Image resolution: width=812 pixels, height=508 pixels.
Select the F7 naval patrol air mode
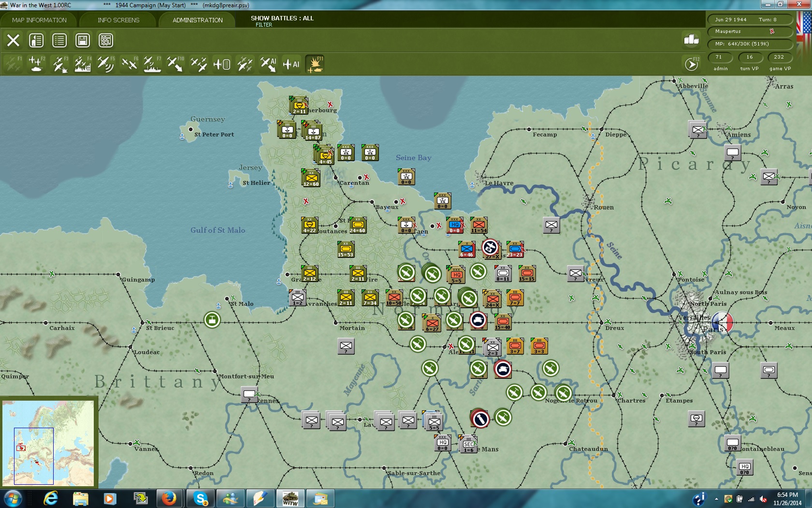(152, 64)
